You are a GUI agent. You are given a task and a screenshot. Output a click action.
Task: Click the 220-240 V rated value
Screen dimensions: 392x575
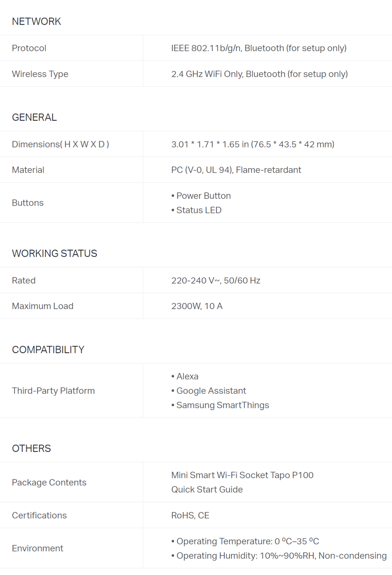216,280
